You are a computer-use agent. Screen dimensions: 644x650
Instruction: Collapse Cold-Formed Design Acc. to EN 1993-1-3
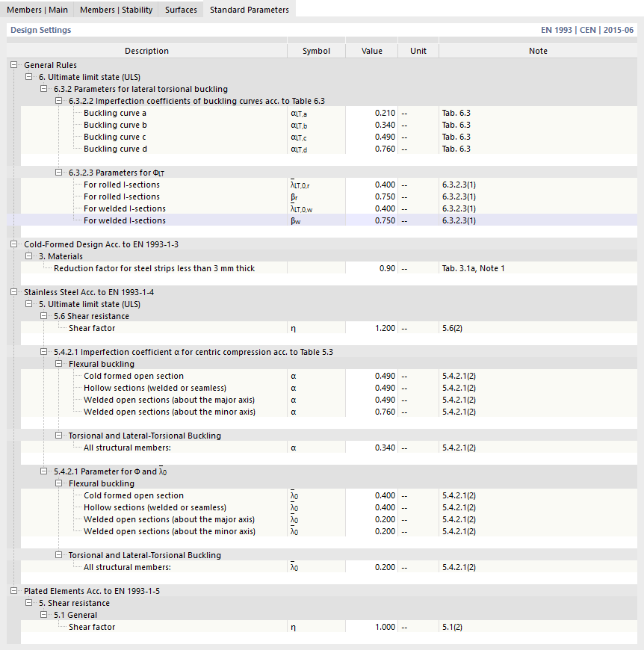tap(13, 244)
